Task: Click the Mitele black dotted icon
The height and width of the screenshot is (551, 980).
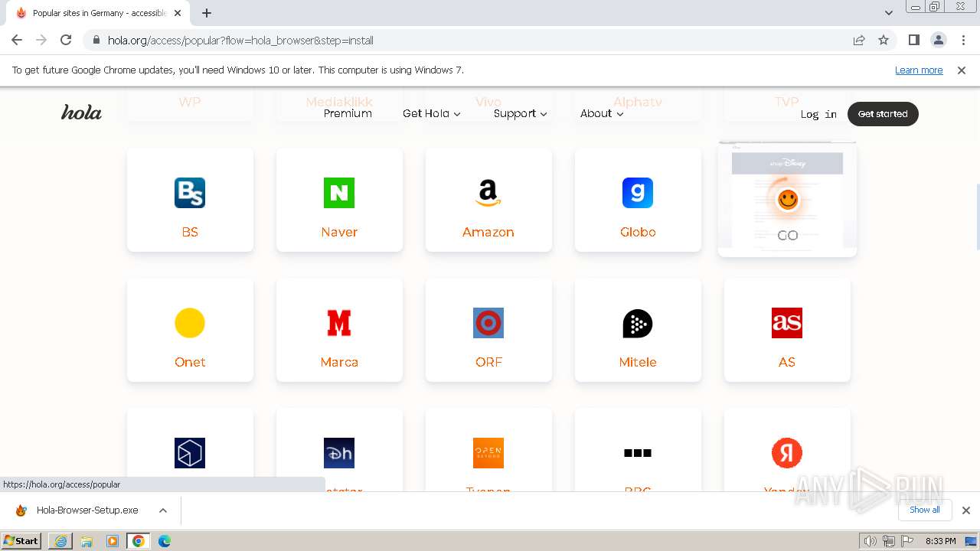Action: click(x=638, y=323)
